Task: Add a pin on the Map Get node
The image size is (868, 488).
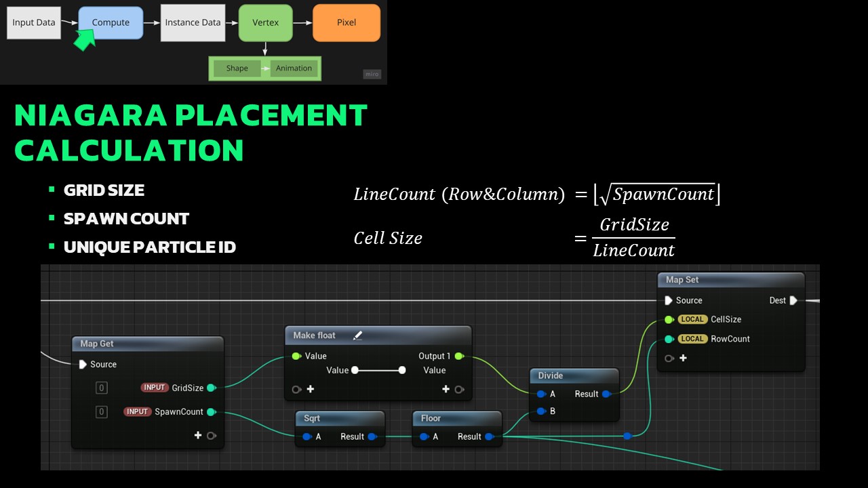Action: (x=198, y=435)
